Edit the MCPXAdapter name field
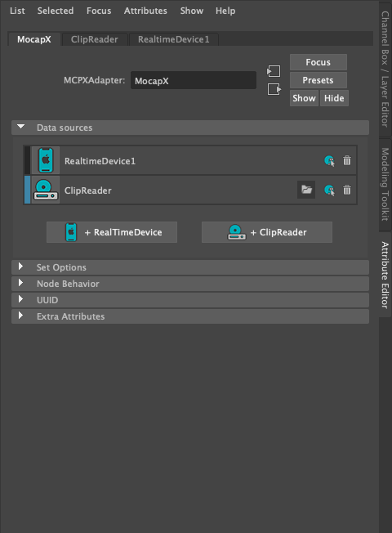This screenshot has width=392, height=533. 194,80
